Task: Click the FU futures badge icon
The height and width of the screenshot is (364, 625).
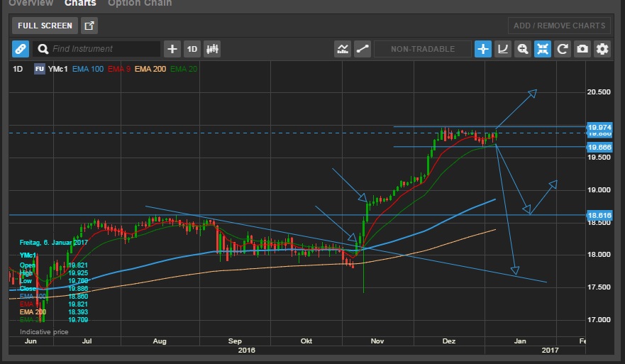Action: (40, 69)
